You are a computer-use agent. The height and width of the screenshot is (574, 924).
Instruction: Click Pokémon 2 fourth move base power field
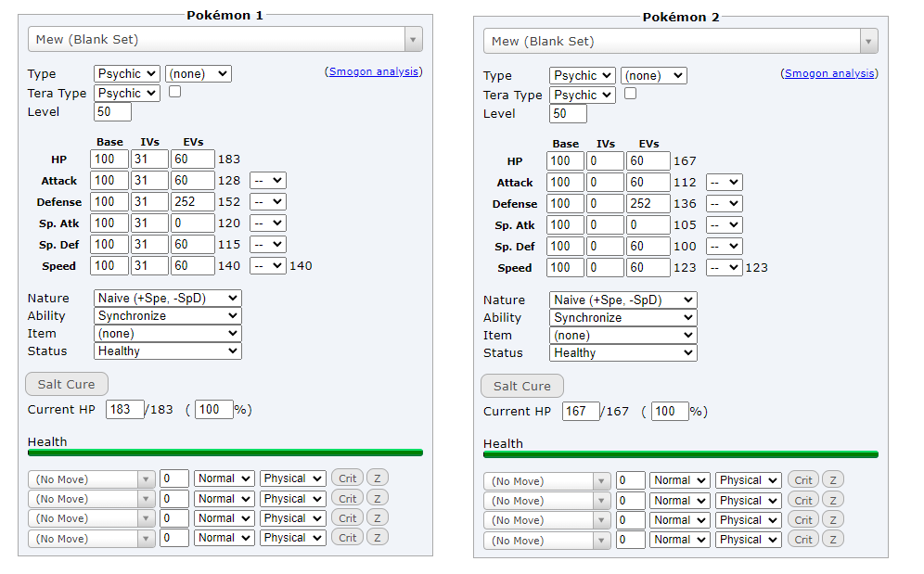coord(631,540)
